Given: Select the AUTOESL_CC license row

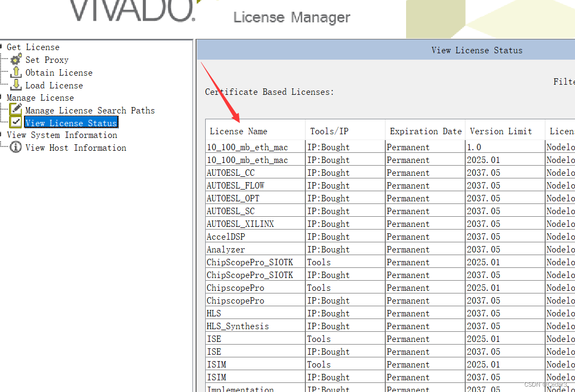Looking at the screenshot, I should (390, 173).
